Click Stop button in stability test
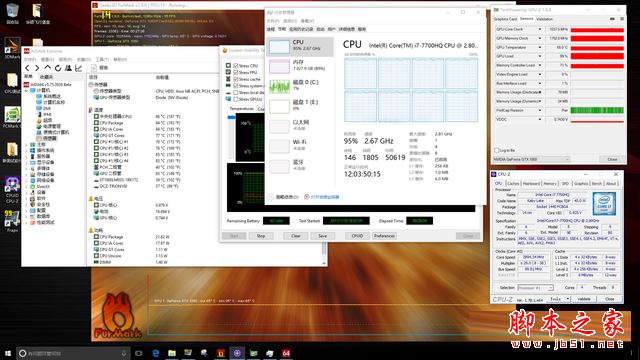The image size is (640, 360). 261,236
